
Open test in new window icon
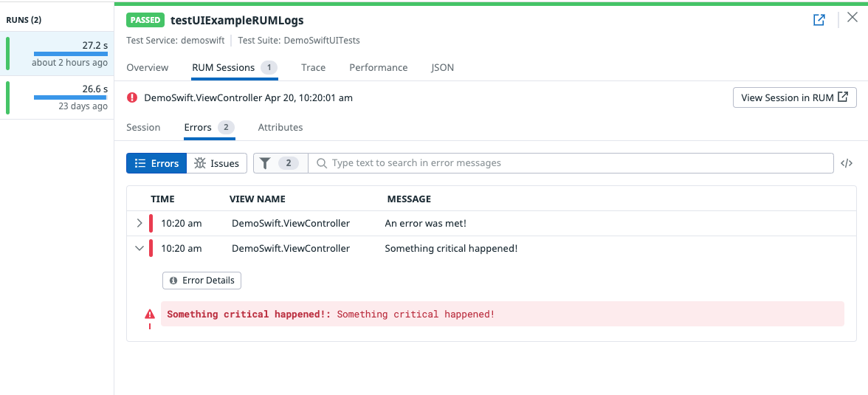click(x=819, y=20)
